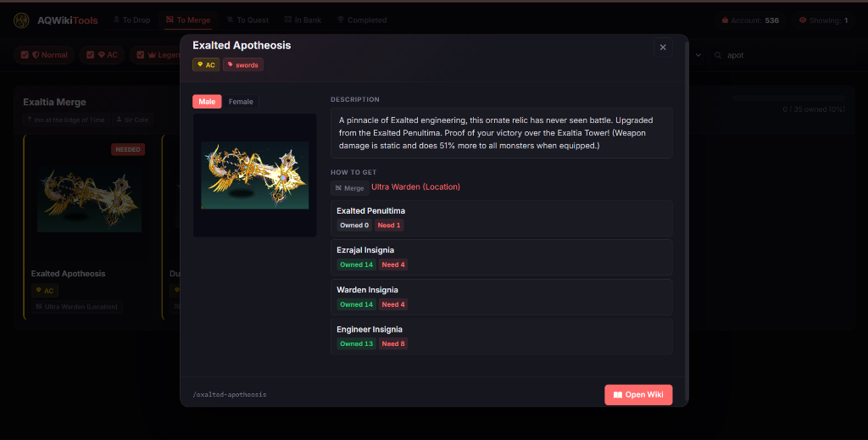Click the AQWikiTools dragon logo icon
Screen dimensions: 868x440
point(21,20)
